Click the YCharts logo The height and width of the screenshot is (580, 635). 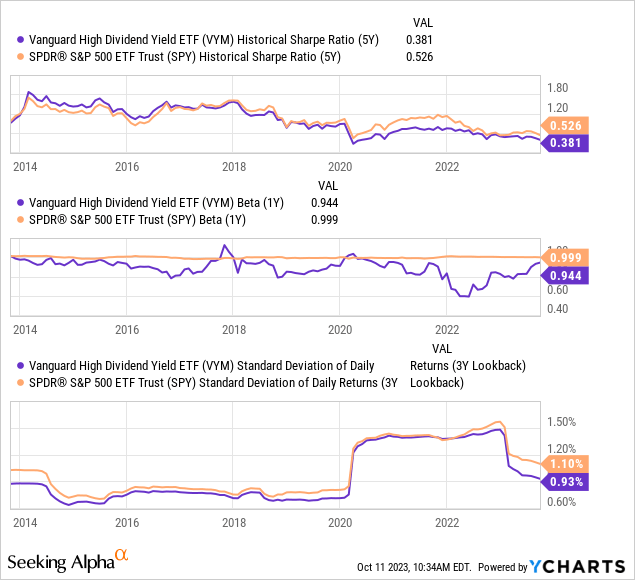click(583, 565)
